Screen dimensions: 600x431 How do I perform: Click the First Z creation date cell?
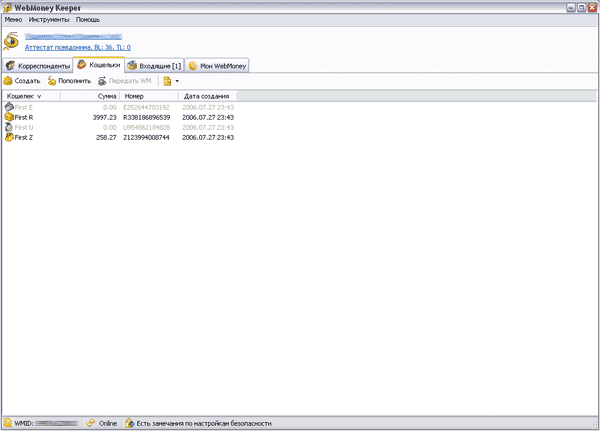coord(208,137)
